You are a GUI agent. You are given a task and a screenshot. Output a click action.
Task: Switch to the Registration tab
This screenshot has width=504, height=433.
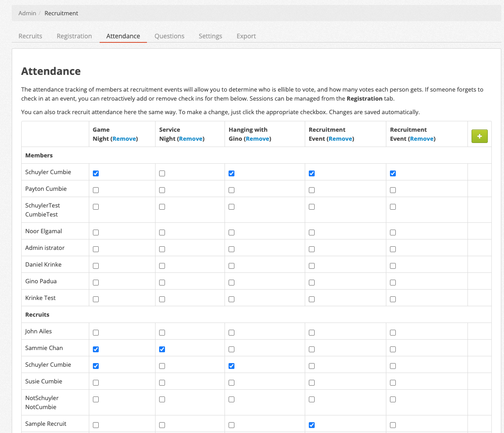click(x=74, y=36)
